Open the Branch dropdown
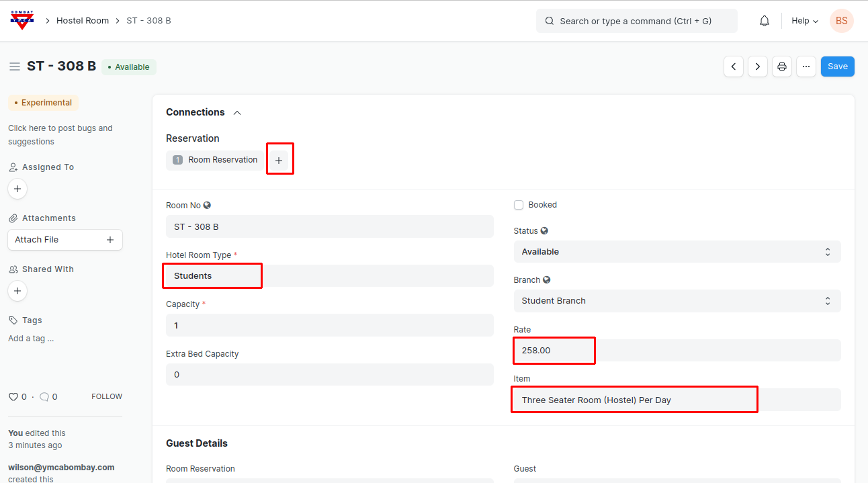 [x=677, y=301]
